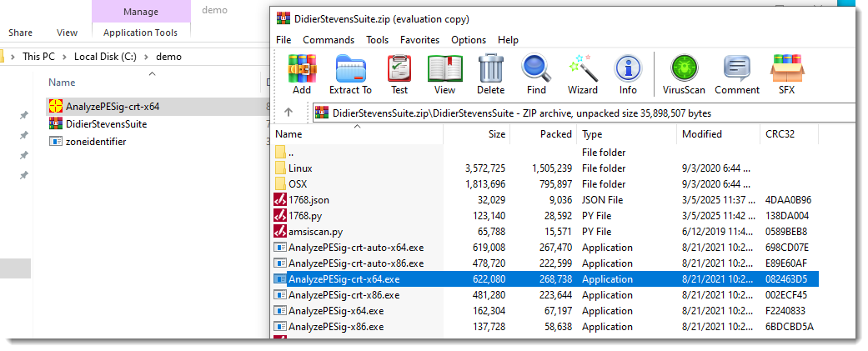This screenshot has width=868, height=351.
Task: Click the Delete trash can icon
Action: 490,68
